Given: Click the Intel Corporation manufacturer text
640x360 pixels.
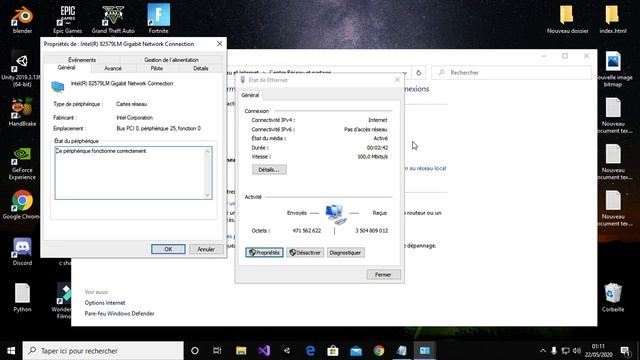Looking at the screenshot, I should [134, 118].
